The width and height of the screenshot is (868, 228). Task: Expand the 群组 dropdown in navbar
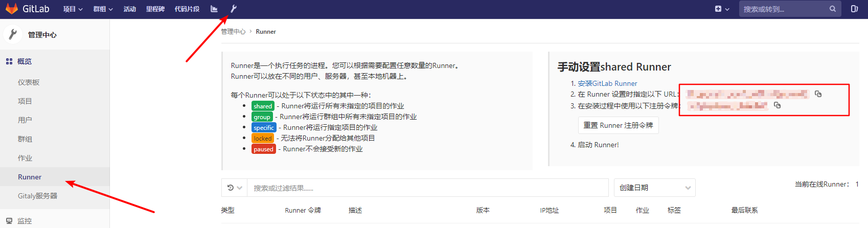click(x=103, y=9)
